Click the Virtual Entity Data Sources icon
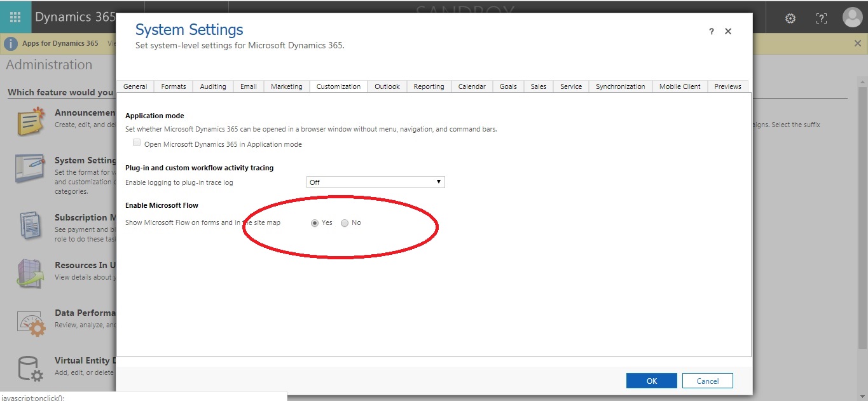 (31, 368)
